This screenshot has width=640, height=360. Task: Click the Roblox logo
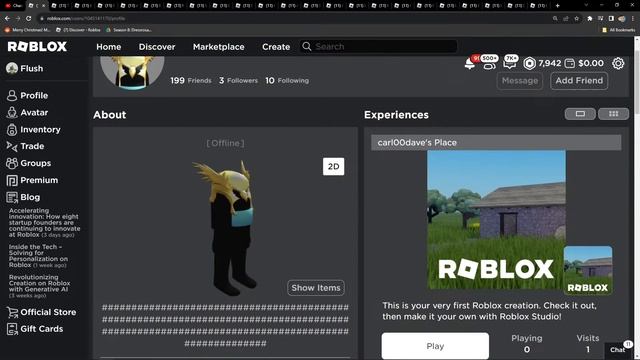37,47
